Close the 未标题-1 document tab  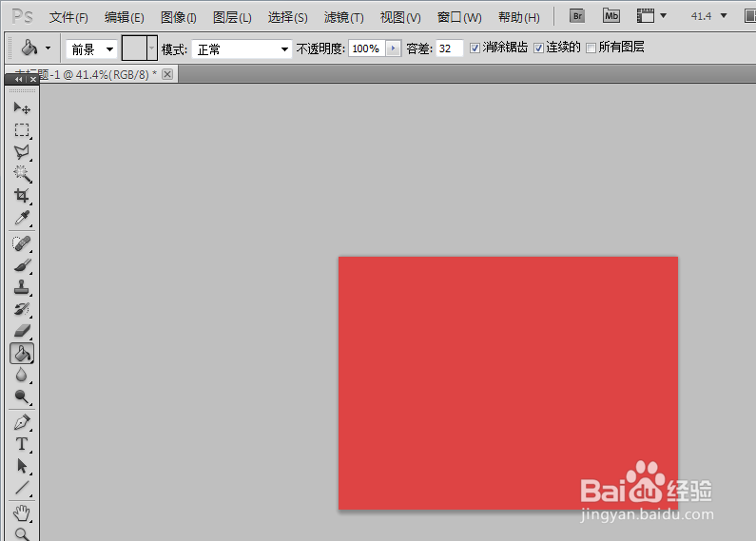click(167, 74)
